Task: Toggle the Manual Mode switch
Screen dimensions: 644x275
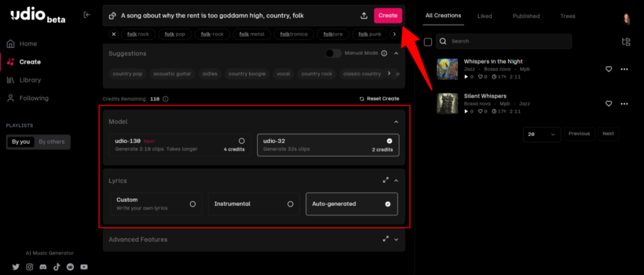Action: click(x=333, y=53)
